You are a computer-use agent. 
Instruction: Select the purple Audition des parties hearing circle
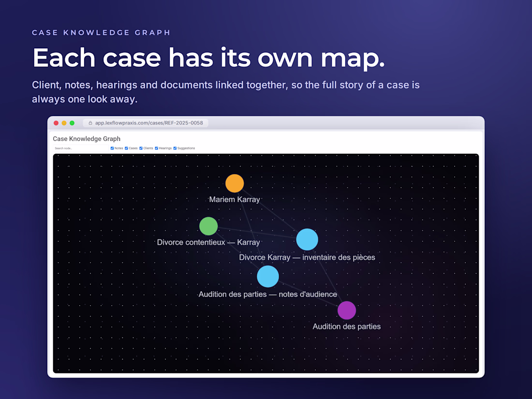tap(346, 310)
